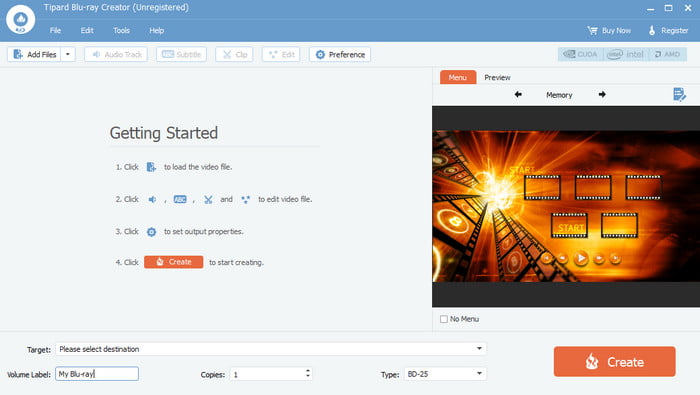Toggle AMD acceleration indicator
This screenshot has height=395, width=700.
pyautogui.click(x=667, y=54)
